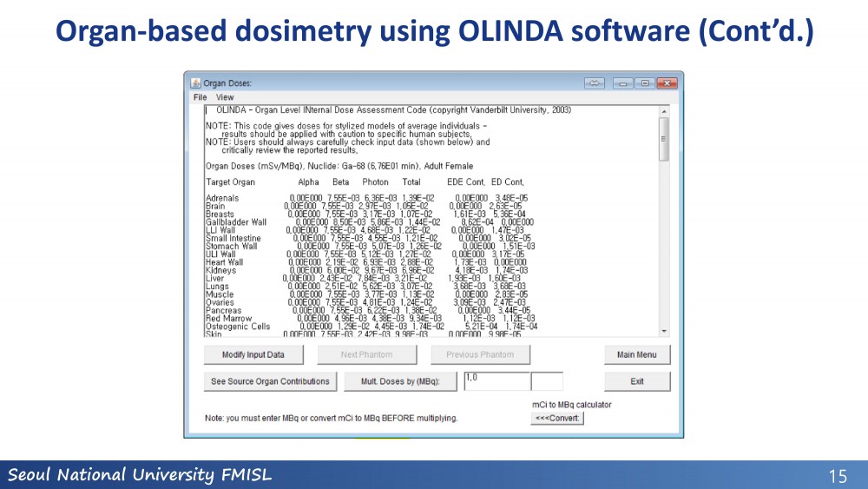Click the Java icon in Organ Doses title bar
The height and width of the screenshot is (489, 868).
(x=195, y=83)
